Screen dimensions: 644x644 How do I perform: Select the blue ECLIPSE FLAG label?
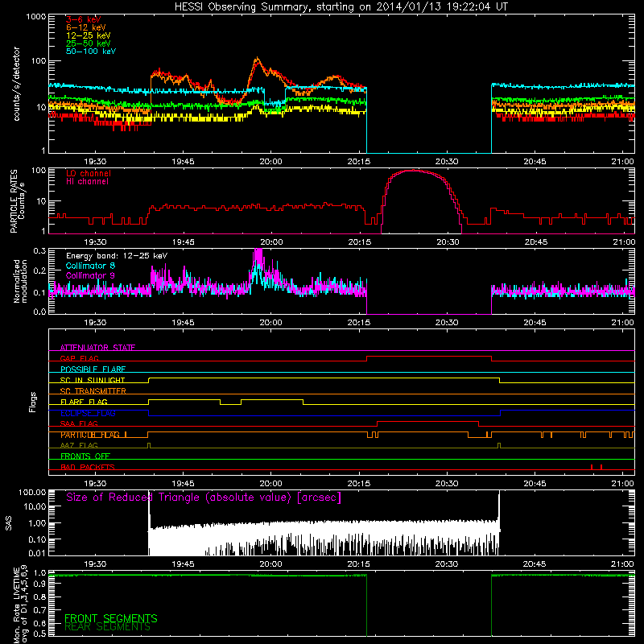coord(88,413)
